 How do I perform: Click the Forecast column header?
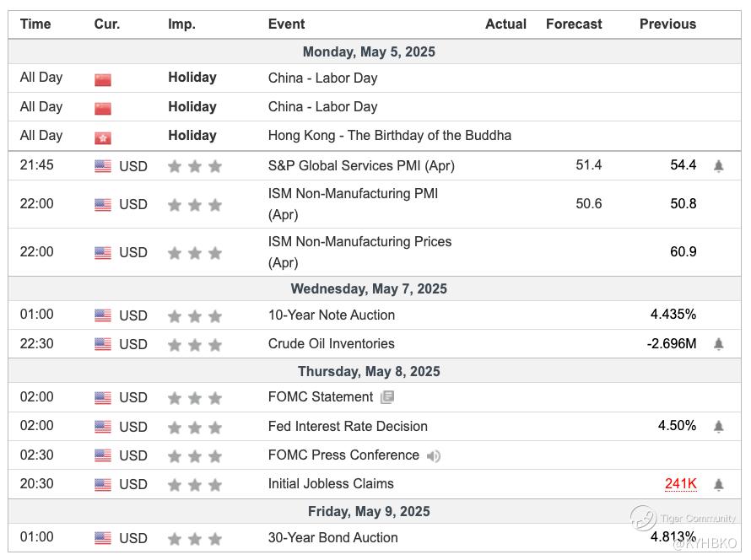tap(574, 24)
